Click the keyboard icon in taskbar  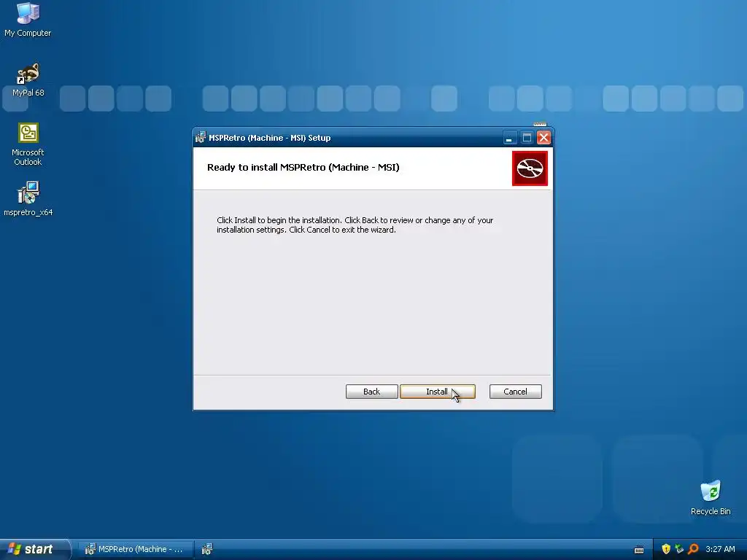pos(639,550)
